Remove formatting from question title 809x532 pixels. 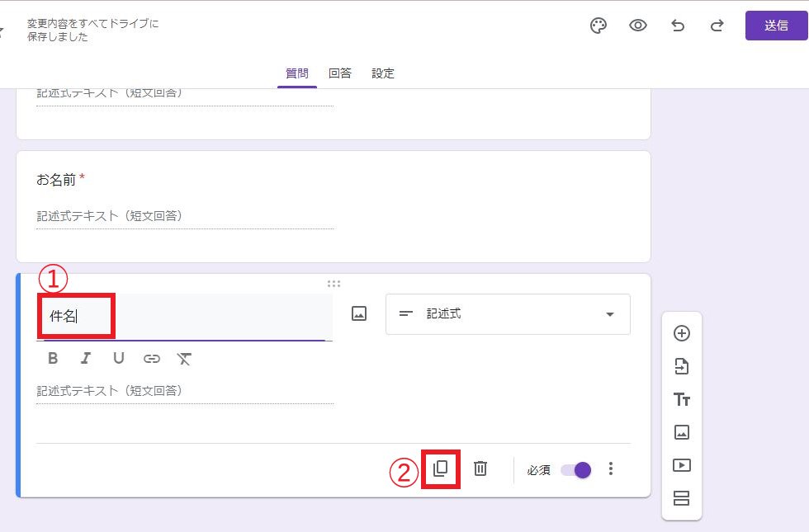(184, 359)
